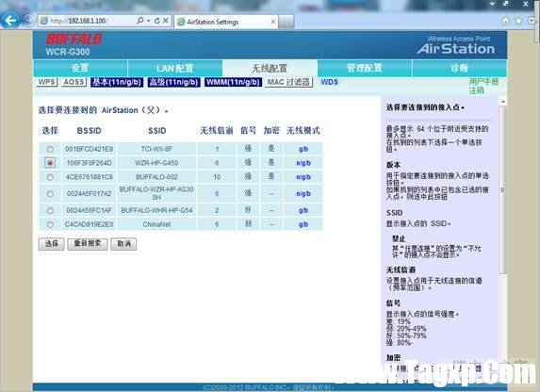Click the 注销 logout link

pos(476,90)
